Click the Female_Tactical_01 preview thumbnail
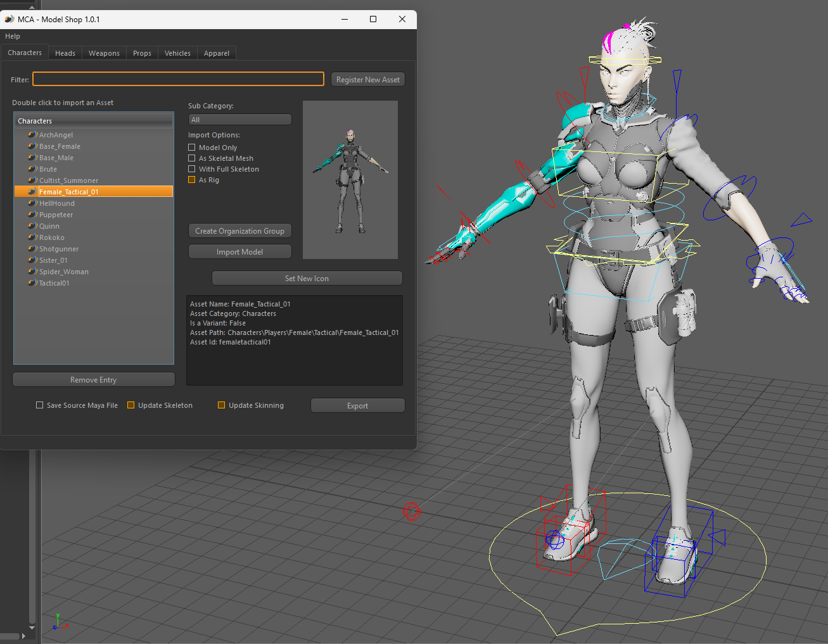The image size is (828, 644). (350, 179)
